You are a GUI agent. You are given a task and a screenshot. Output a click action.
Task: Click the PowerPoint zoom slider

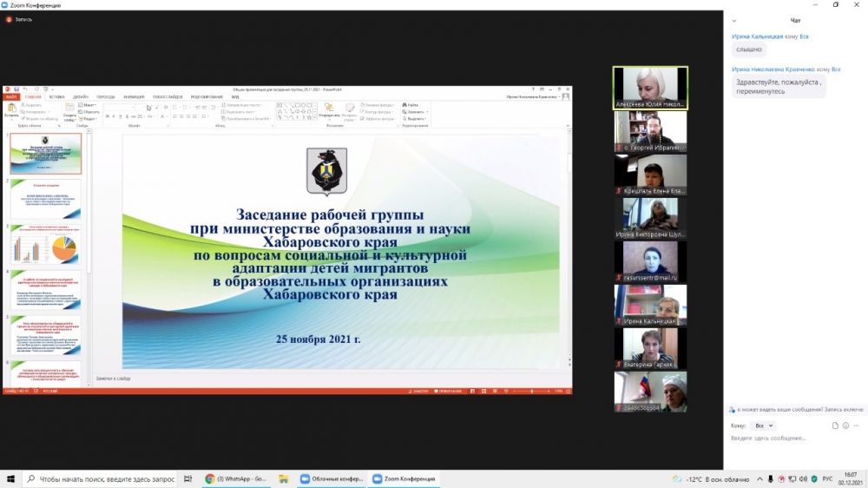(x=531, y=391)
